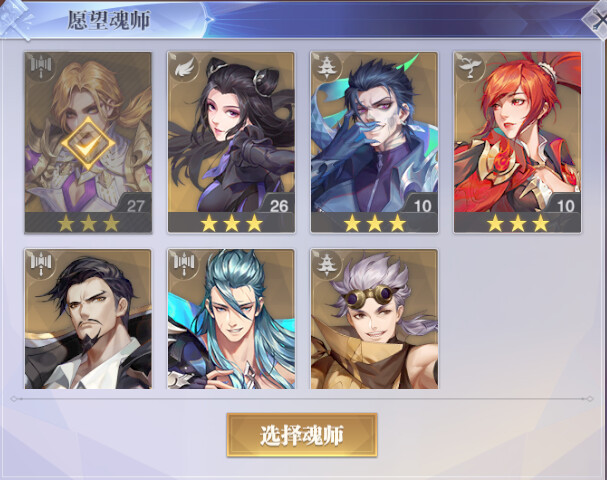The height and width of the screenshot is (480, 607).
Task: Click class icon on blonde hero card
Action: coord(41,68)
